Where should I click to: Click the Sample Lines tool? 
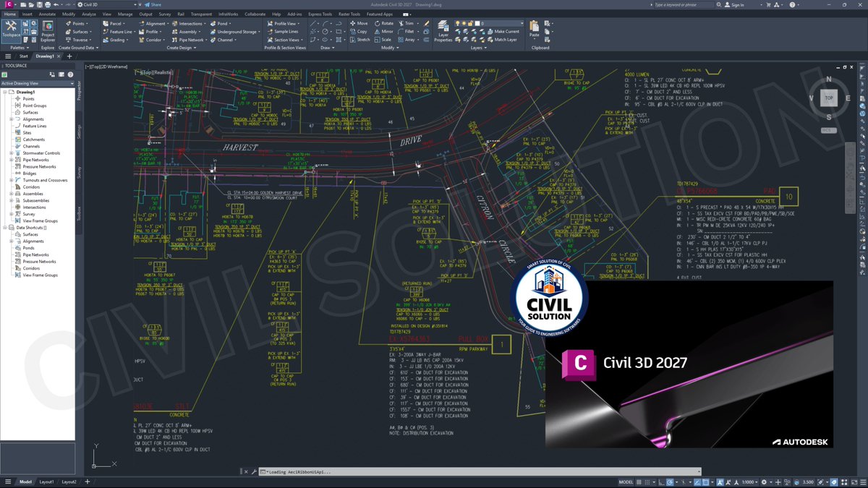coord(282,32)
